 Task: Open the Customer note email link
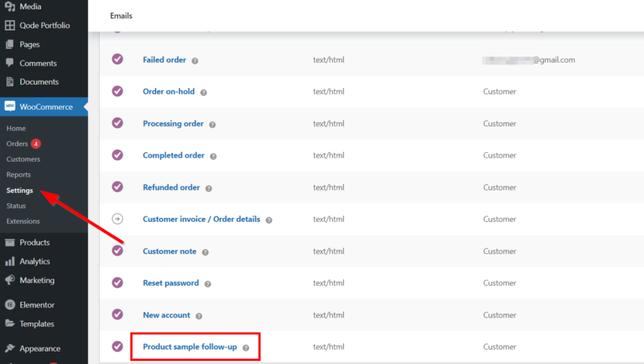click(x=170, y=251)
